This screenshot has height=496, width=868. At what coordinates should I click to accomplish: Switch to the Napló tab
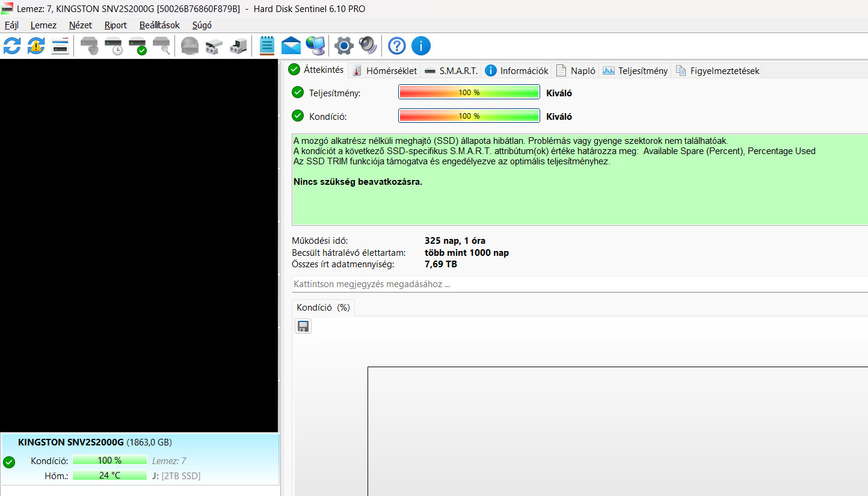pos(576,70)
